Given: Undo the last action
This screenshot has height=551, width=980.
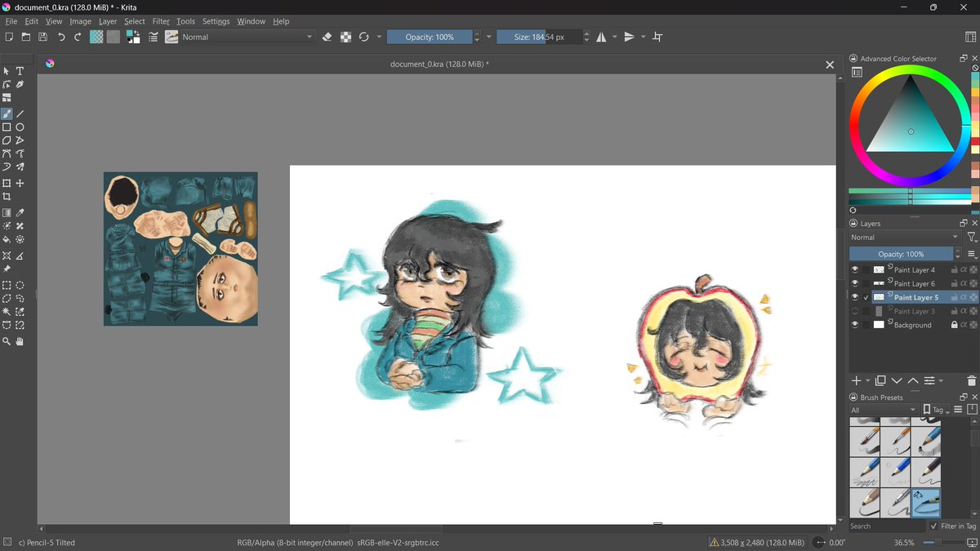Looking at the screenshot, I should click(x=61, y=37).
